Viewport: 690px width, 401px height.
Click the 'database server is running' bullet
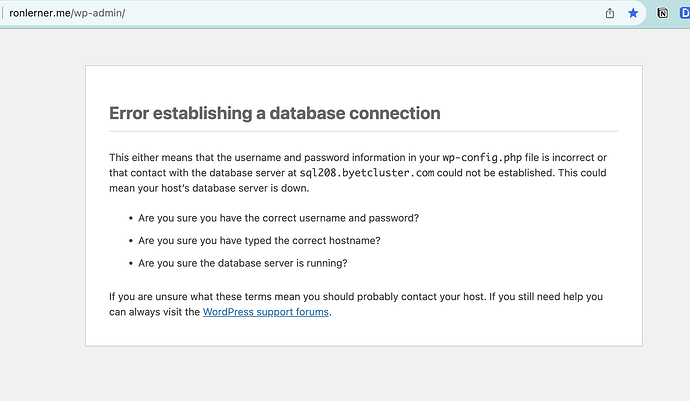243,264
